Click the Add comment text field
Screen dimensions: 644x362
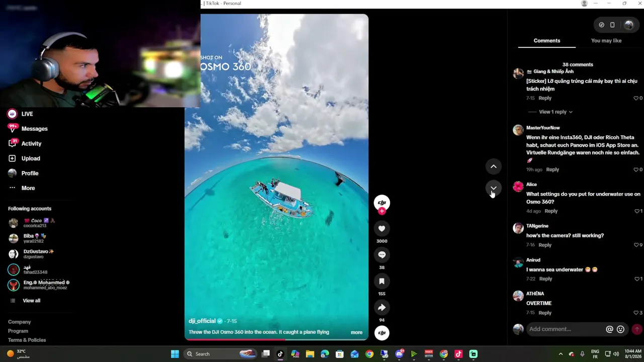[566, 329]
